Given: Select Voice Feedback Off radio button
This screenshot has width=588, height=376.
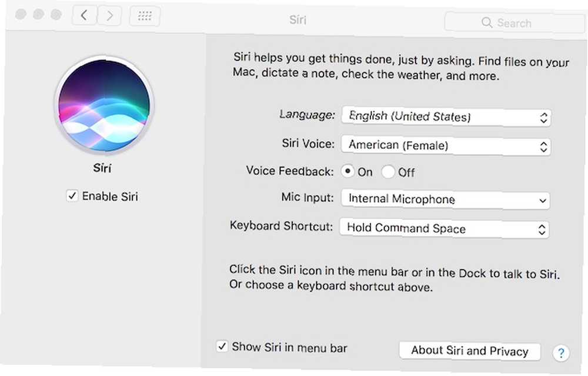Looking at the screenshot, I should (x=388, y=172).
